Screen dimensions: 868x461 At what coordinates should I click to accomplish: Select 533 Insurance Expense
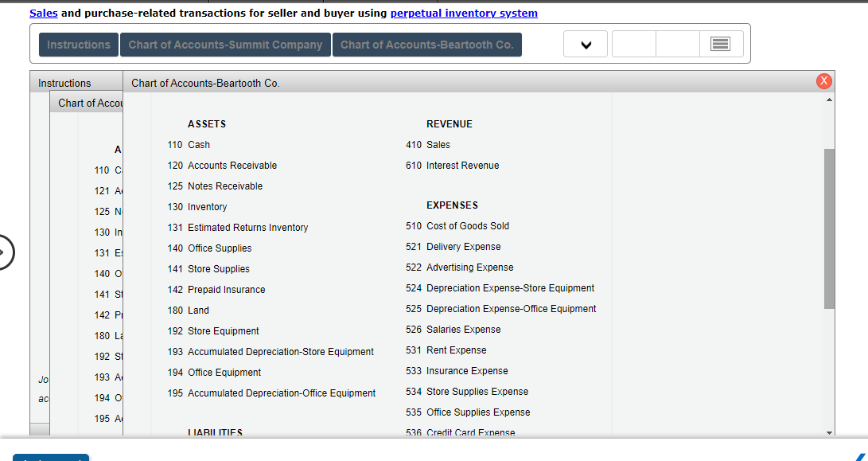(457, 371)
